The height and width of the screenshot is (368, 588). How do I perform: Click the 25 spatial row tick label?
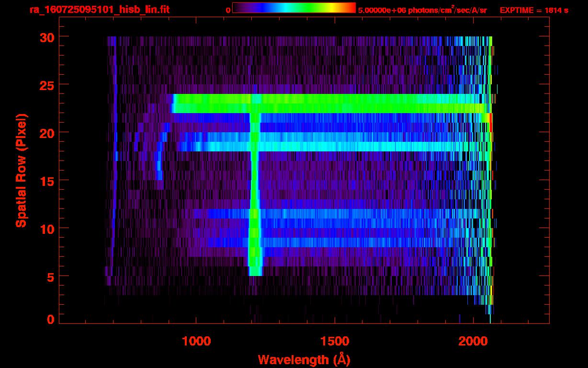pos(46,85)
